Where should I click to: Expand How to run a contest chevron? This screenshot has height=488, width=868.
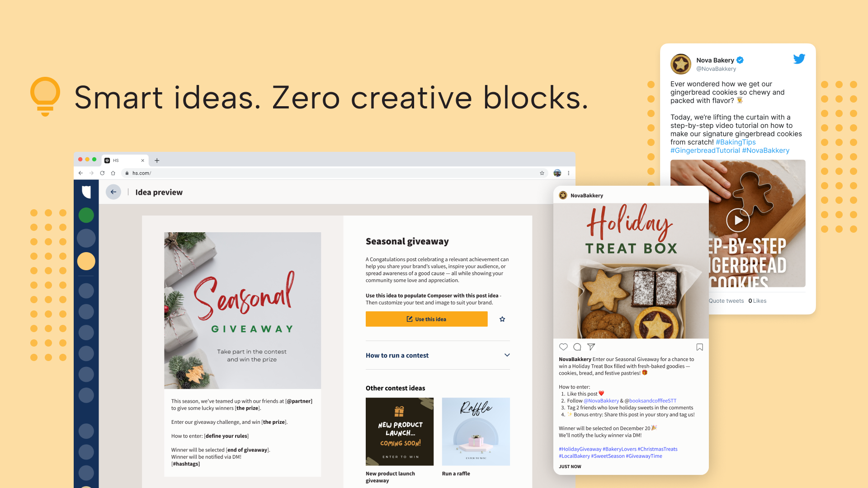507,355
